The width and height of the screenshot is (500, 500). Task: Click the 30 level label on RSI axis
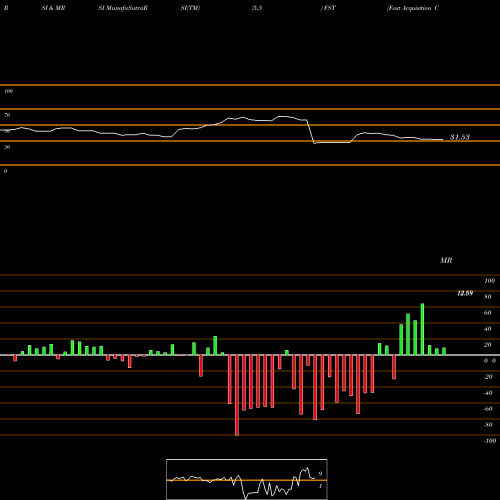click(7, 147)
